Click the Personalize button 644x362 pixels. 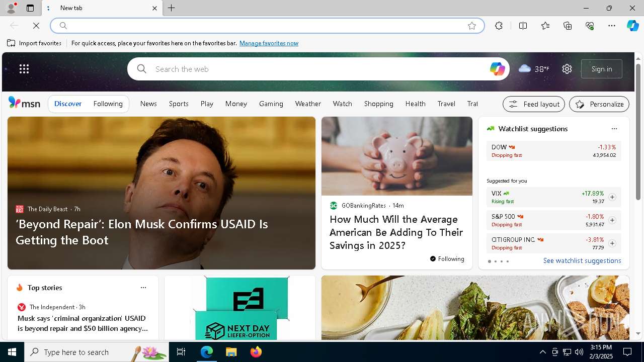pyautogui.click(x=599, y=104)
